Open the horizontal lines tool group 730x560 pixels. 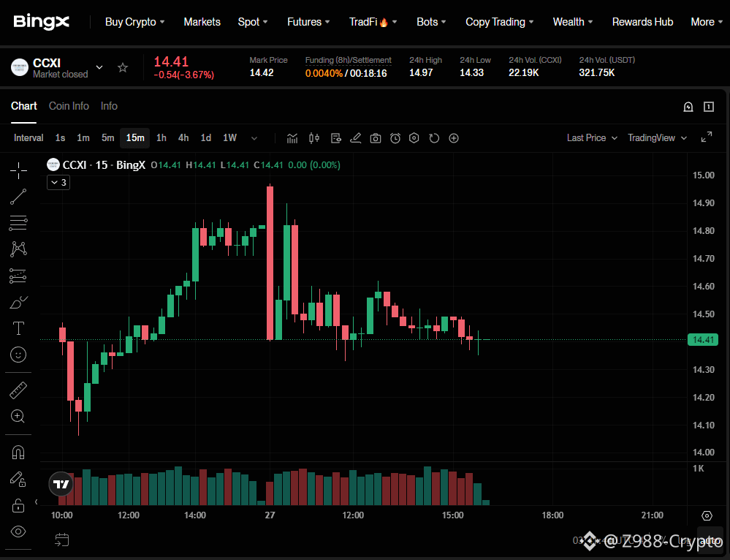[18, 223]
